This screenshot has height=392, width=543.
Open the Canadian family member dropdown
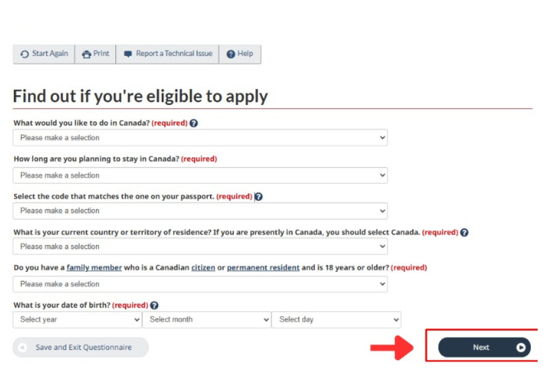click(x=200, y=284)
